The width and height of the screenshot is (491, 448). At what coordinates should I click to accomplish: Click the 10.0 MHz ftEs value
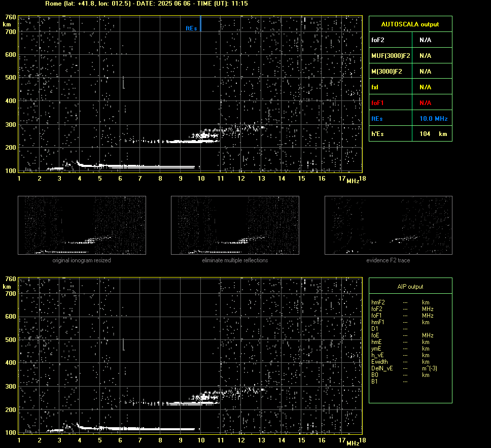(433, 118)
